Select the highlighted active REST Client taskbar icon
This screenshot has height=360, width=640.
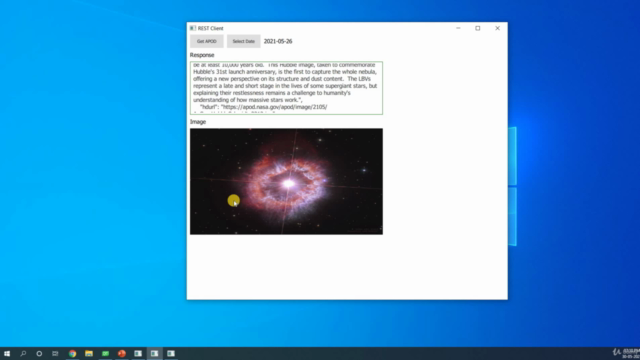(x=154, y=353)
